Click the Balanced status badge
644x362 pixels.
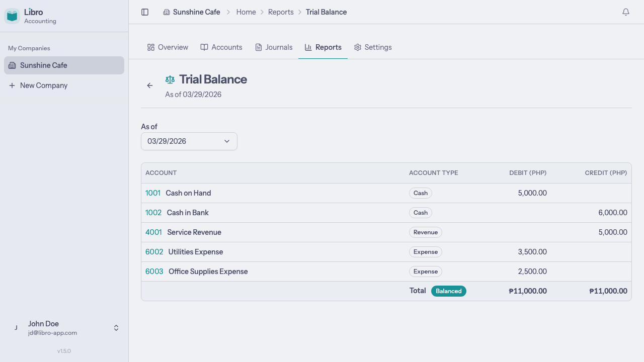pos(448,291)
